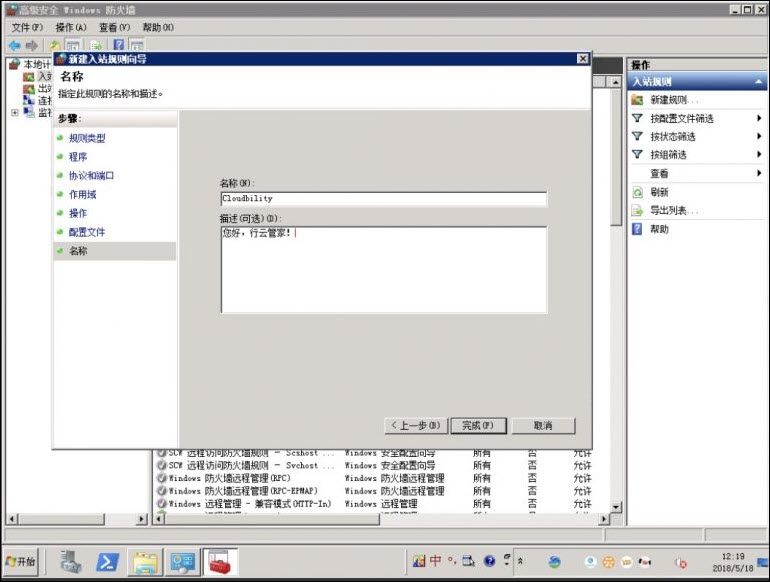Select the 协议和端口 wizard step
The width and height of the screenshot is (770, 582).
[91, 176]
